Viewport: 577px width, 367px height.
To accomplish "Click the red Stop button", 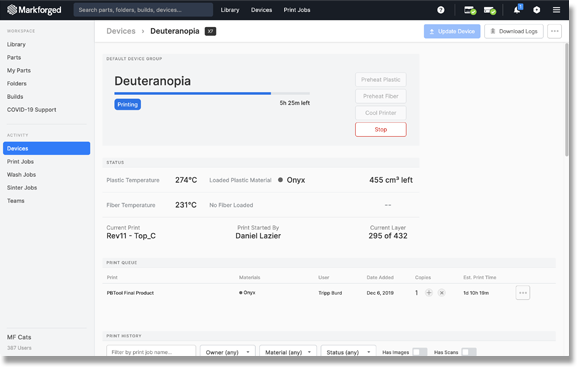I will tap(380, 130).
